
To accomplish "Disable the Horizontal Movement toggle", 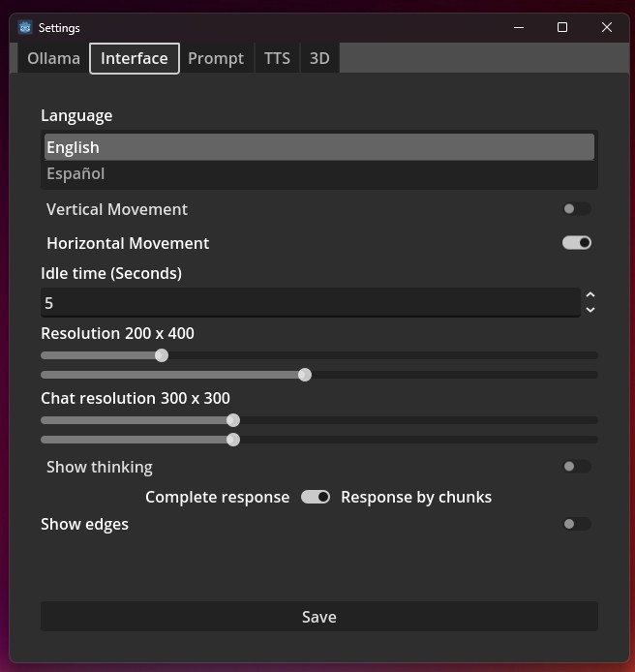I will 577,243.
